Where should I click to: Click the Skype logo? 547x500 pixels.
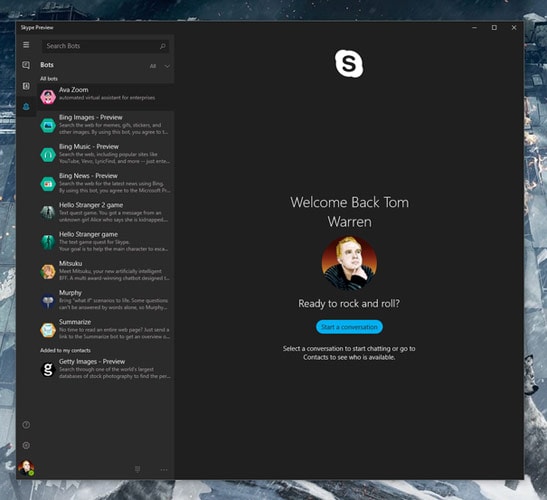point(349,64)
